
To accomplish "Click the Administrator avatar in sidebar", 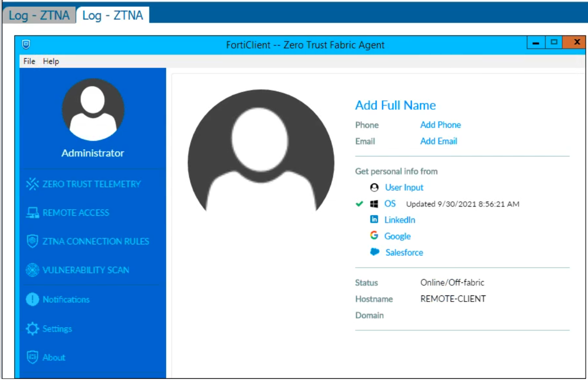I will [93, 109].
